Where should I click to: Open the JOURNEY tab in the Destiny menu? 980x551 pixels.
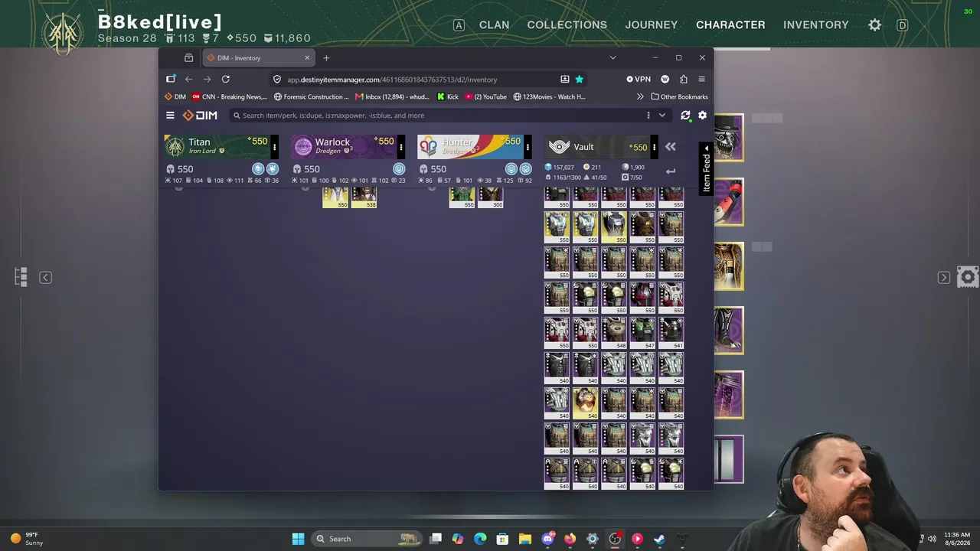point(652,25)
